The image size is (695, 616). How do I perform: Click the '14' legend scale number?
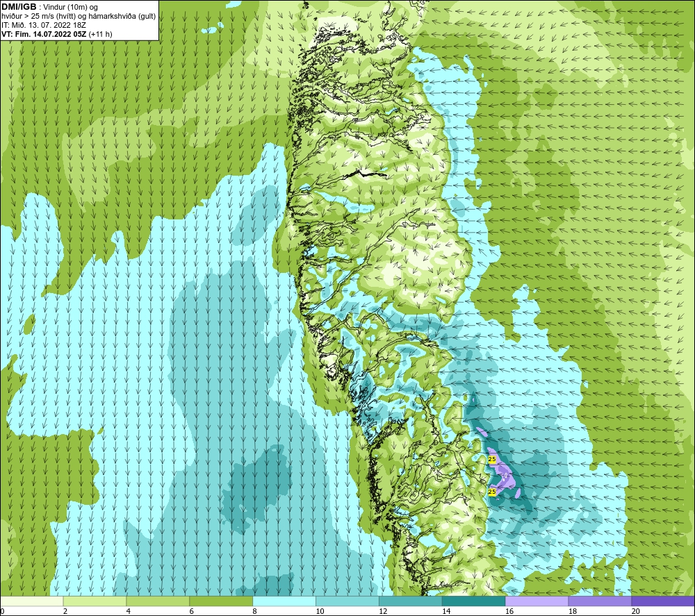pyautogui.click(x=446, y=611)
